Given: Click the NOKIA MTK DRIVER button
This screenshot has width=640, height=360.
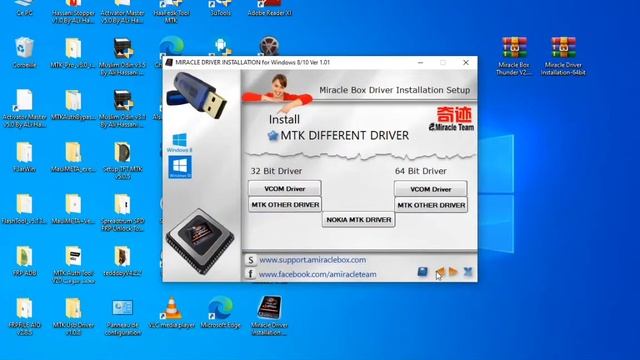Looking at the screenshot, I should (358, 220).
